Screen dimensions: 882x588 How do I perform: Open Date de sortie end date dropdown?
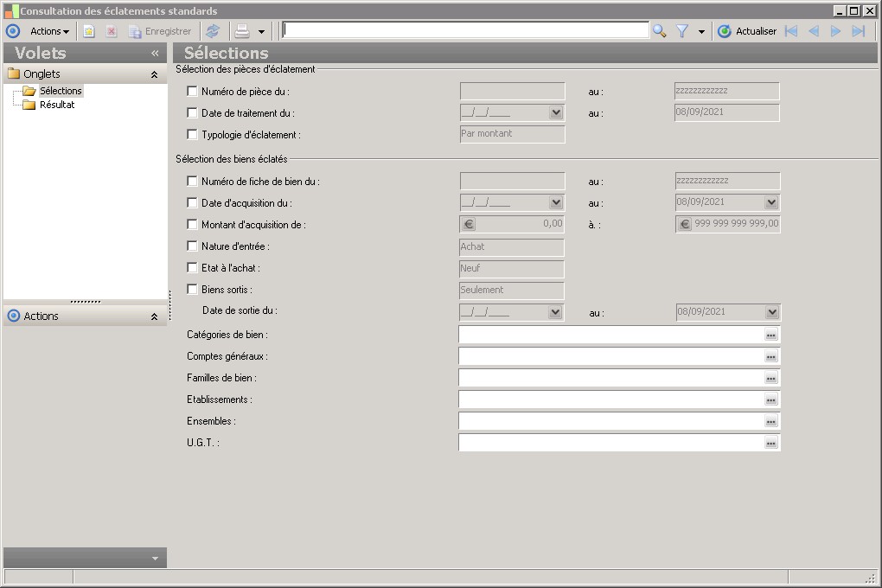coord(772,312)
